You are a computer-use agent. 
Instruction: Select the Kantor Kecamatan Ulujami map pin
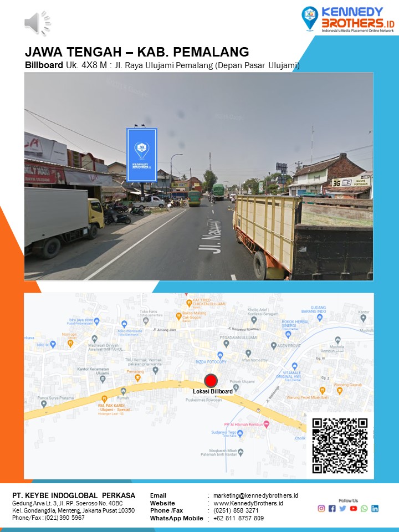coord(103,379)
